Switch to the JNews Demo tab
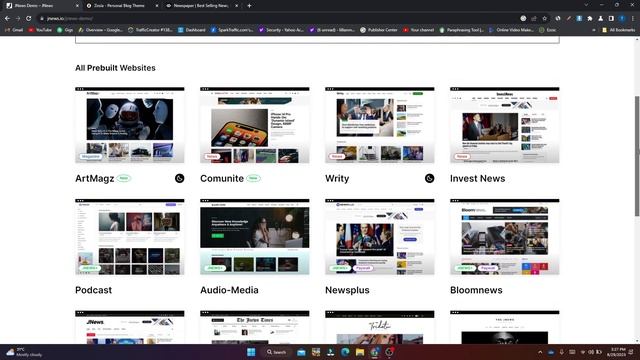This screenshot has height=360, width=640. (41, 6)
